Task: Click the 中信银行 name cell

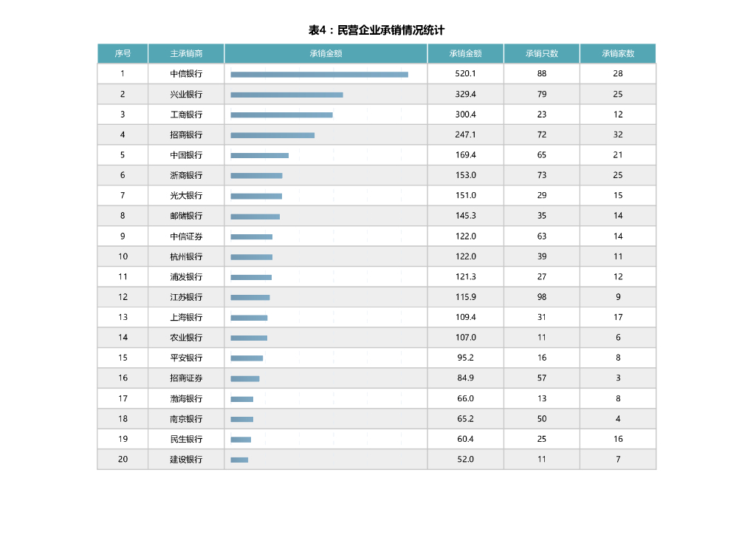Action: point(186,74)
